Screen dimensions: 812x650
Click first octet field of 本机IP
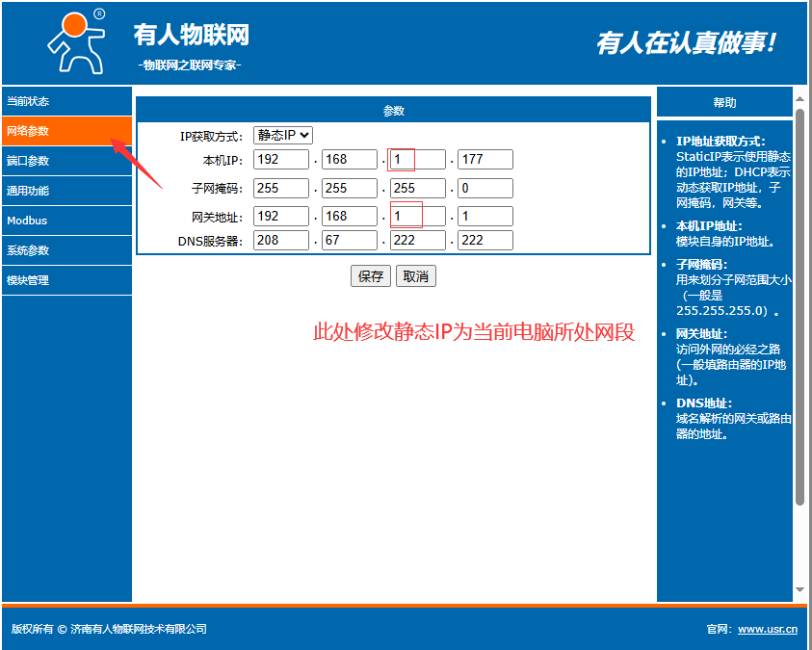[x=281, y=160]
